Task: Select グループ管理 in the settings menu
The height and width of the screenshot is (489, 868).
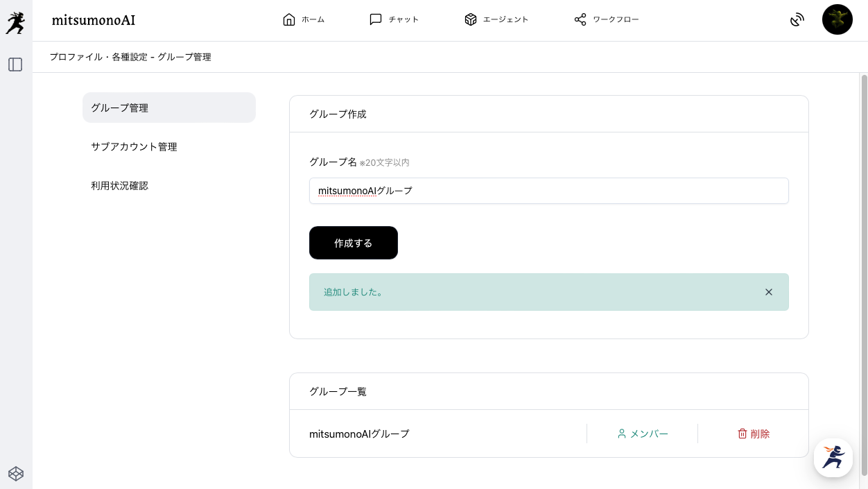Action: [x=169, y=108]
